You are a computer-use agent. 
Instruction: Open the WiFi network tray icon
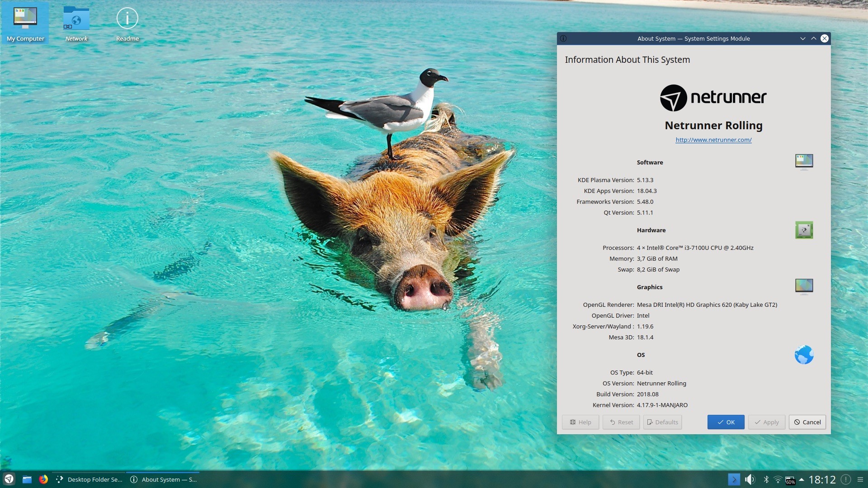[778, 479]
